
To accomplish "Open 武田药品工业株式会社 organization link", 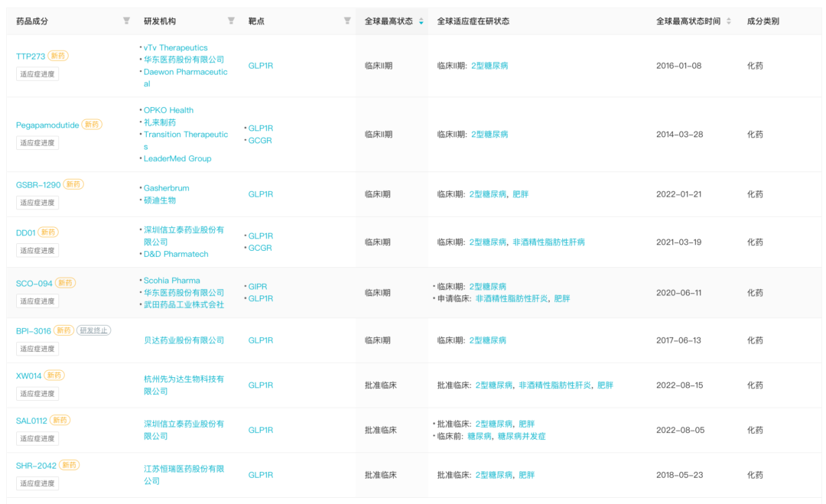I will tap(184, 304).
